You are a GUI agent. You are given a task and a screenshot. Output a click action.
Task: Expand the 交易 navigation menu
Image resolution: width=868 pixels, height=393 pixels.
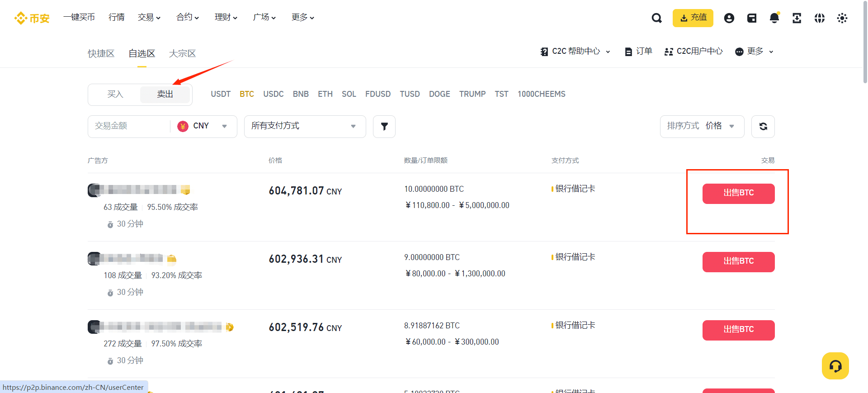(x=149, y=17)
